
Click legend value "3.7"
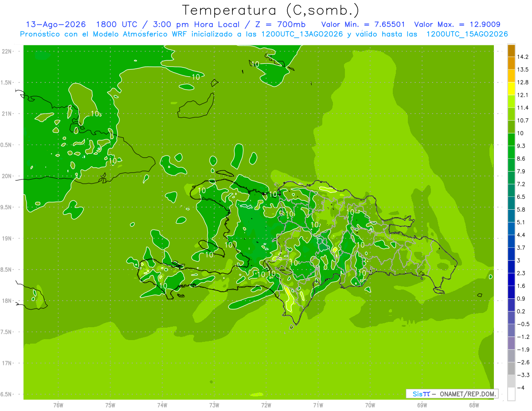521,248
